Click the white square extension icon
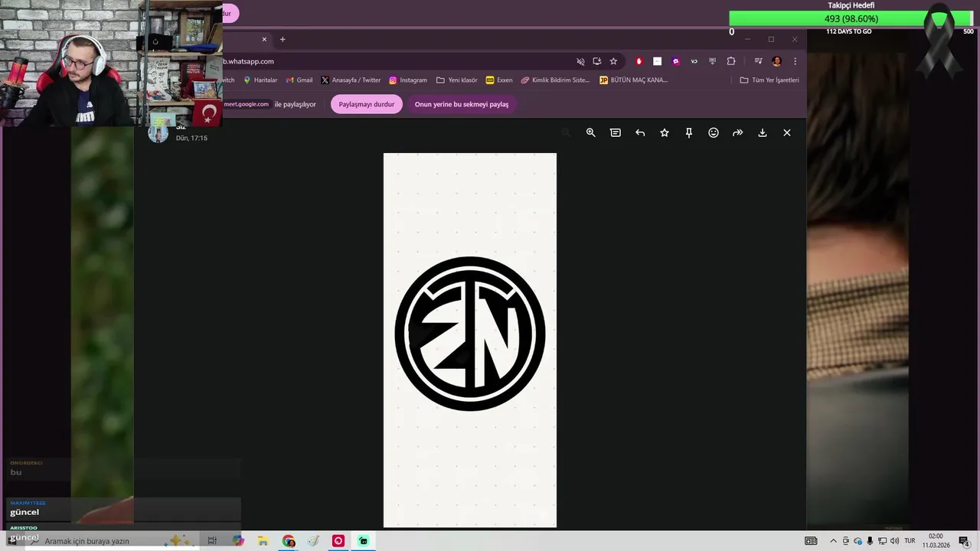This screenshot has width=980, height=551. 657,61
